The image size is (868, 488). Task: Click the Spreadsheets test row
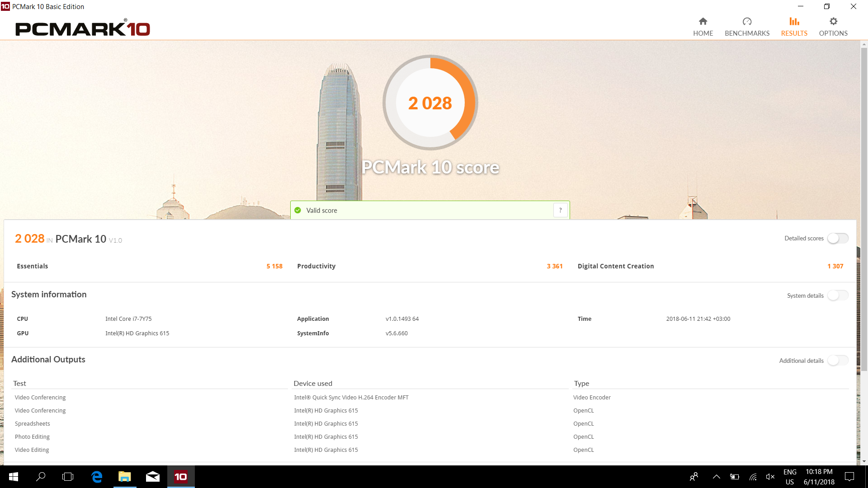(x=33, y=423)
